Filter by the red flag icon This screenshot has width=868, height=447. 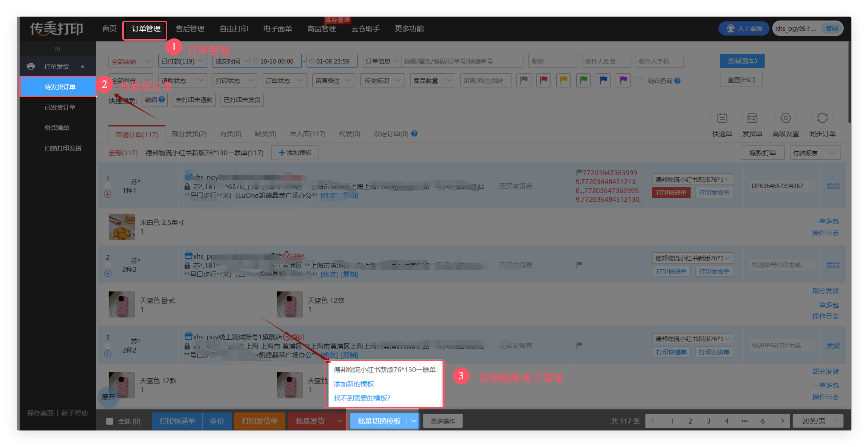point(544,80)
